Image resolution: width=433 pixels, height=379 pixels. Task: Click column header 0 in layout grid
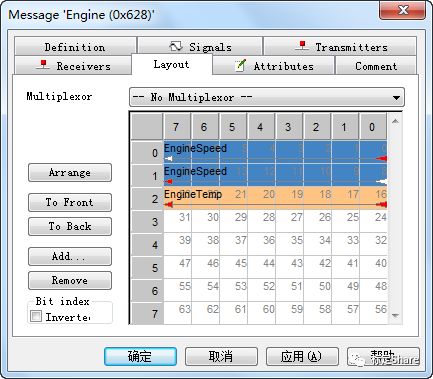(x=373, y=127)
